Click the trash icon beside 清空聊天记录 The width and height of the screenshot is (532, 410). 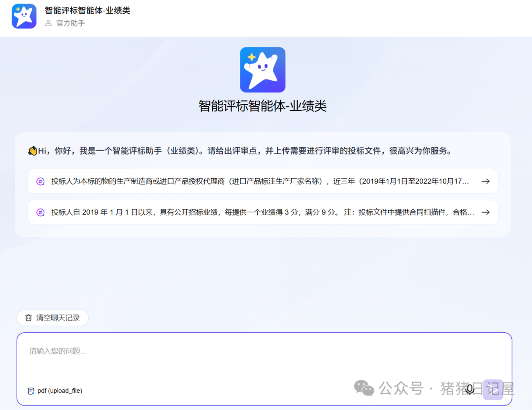click(28, 317)
